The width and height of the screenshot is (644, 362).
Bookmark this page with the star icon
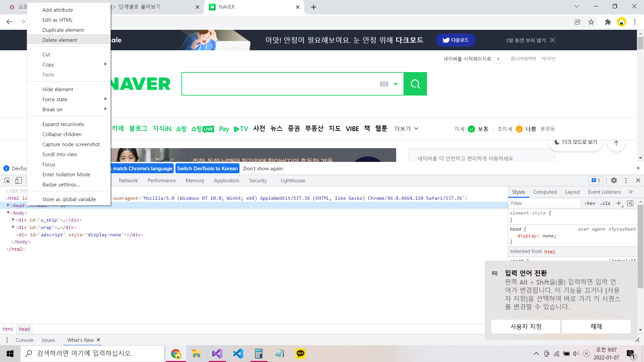591,22
